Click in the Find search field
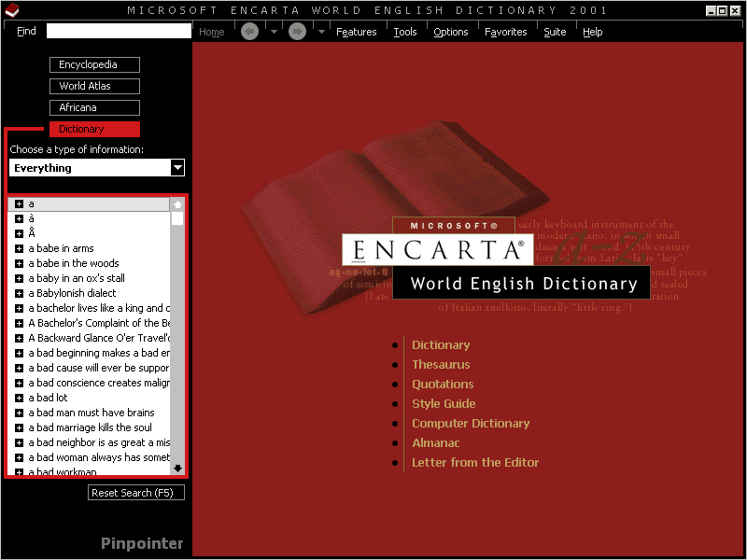Viewport: 747px width, 560px height. [119, 31]
